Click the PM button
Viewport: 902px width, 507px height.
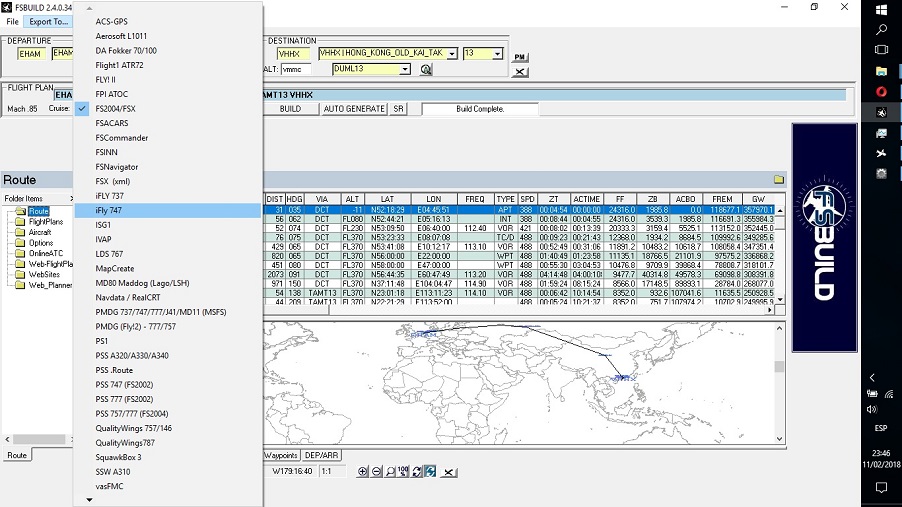(x=520, y=57)
